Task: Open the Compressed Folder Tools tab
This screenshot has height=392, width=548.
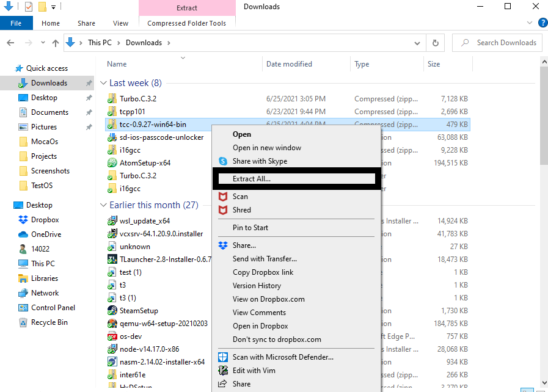Action: pos(186,23)
